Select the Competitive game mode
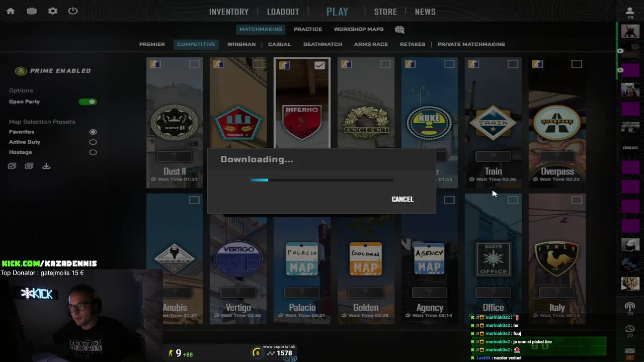Image resolution: width=644 pixels, height=362 pixels. tap(196, 44)
